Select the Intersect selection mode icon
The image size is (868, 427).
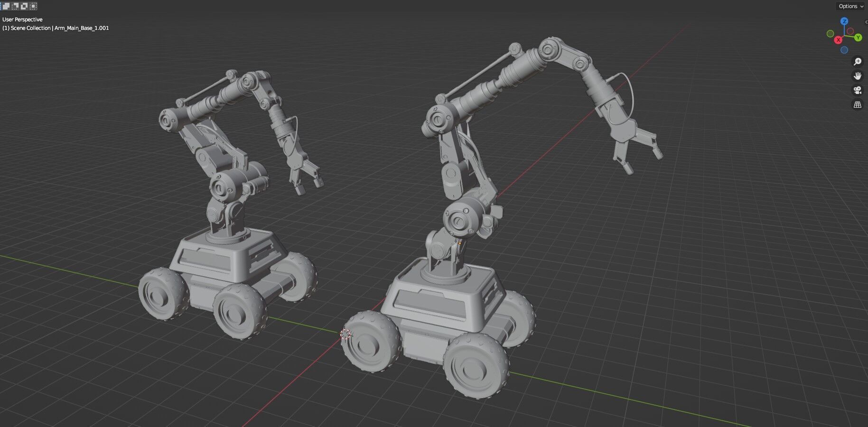click(x=33, y=6)
